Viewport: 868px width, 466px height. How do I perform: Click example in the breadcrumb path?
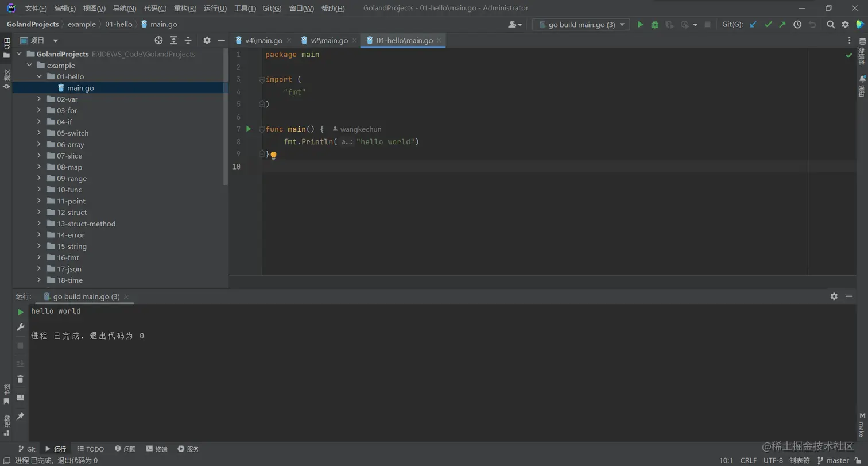pos(82,24)
